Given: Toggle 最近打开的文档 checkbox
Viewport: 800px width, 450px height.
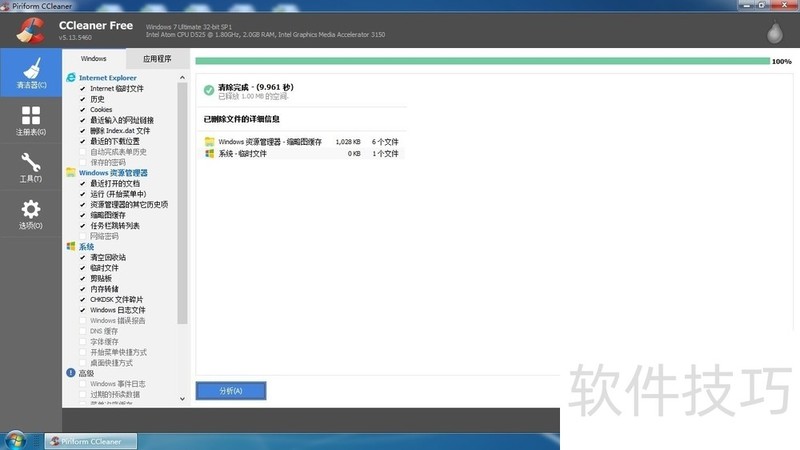Looking at the screenshot, I should pos(83,183).
